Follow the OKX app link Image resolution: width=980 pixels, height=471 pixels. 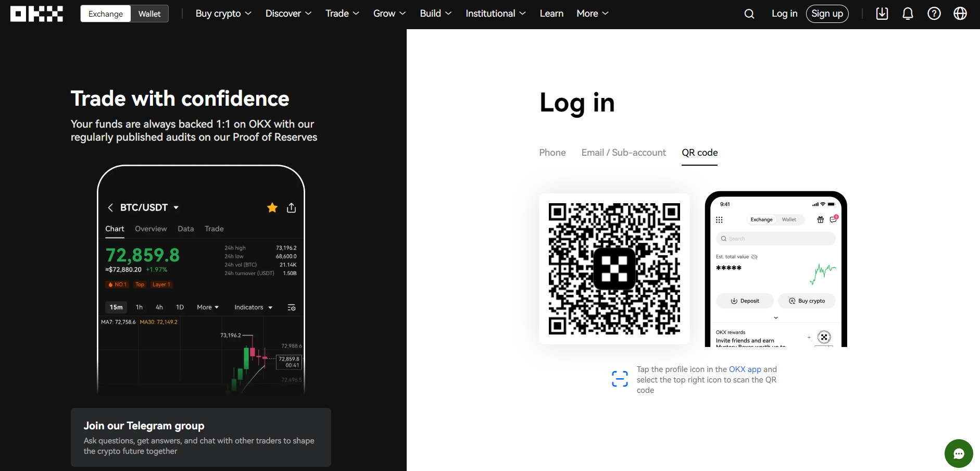[x=745, y=369]
